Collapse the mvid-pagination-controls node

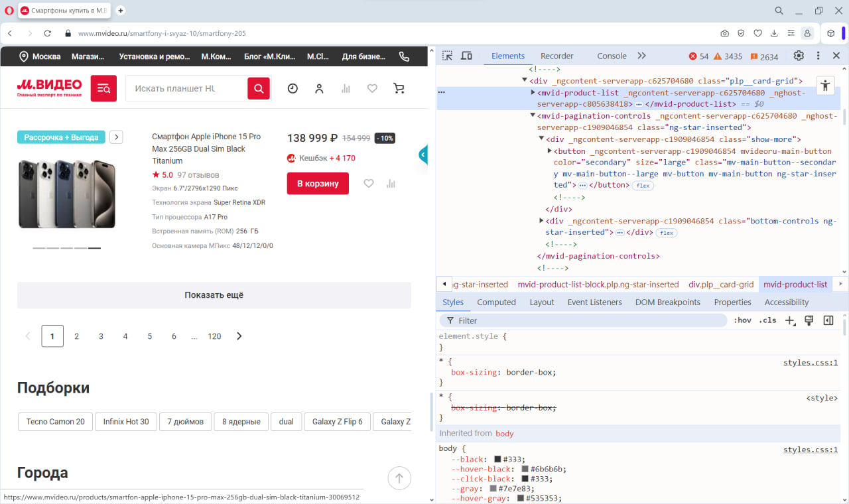click(x=533, y=115)
